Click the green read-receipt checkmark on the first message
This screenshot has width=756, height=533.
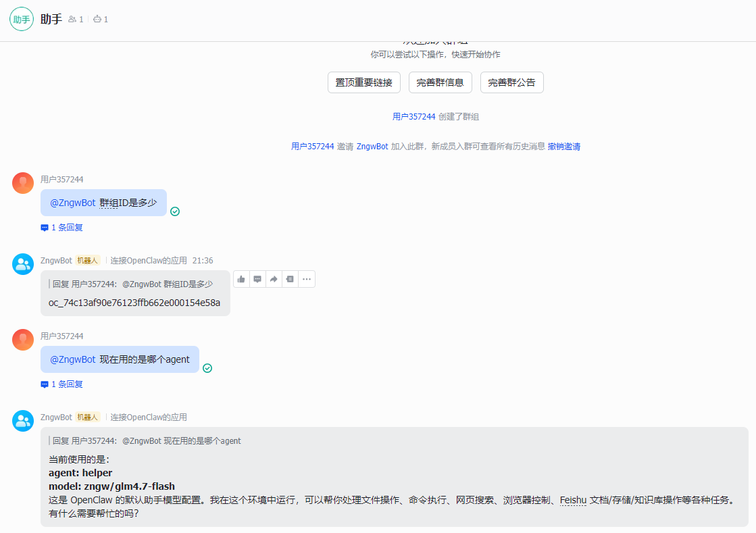pos(175,211)
